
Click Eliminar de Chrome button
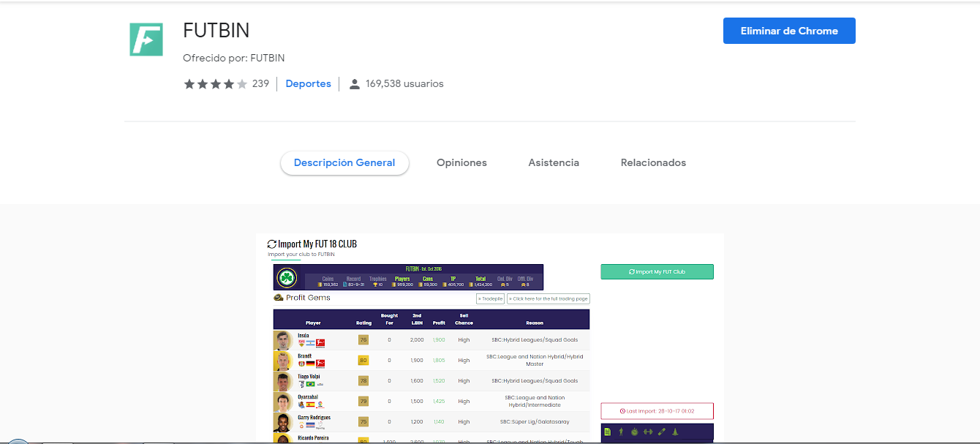pos(789,31)
